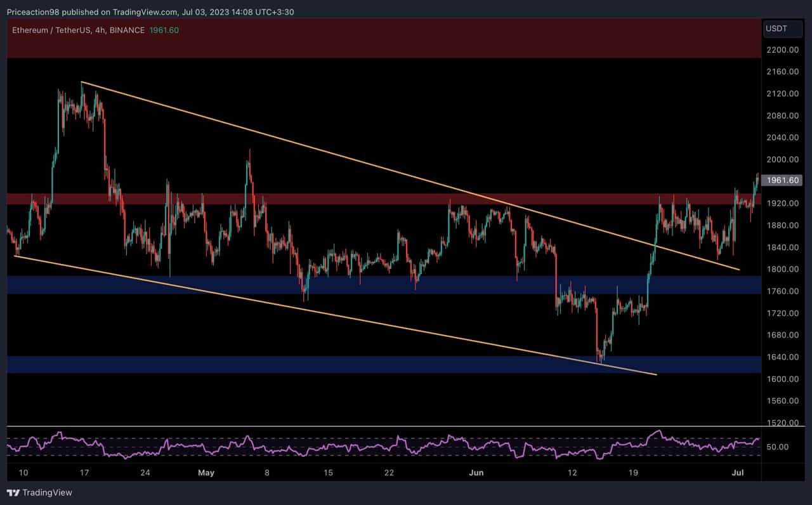Image resolution: width=812 pixels, height=505 pixels.
Task: Expand the current price label 1961.60 on scale
Action: [783, 180]
